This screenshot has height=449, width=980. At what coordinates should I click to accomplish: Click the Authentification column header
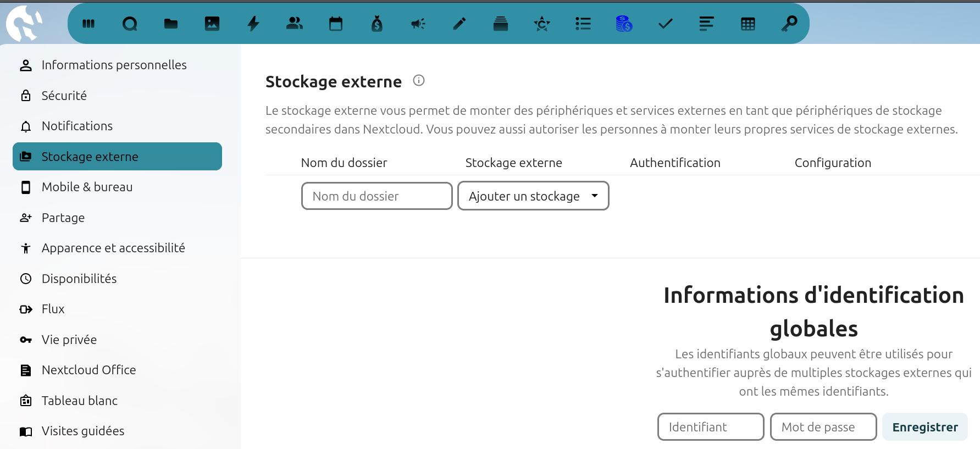pos(675,163)
